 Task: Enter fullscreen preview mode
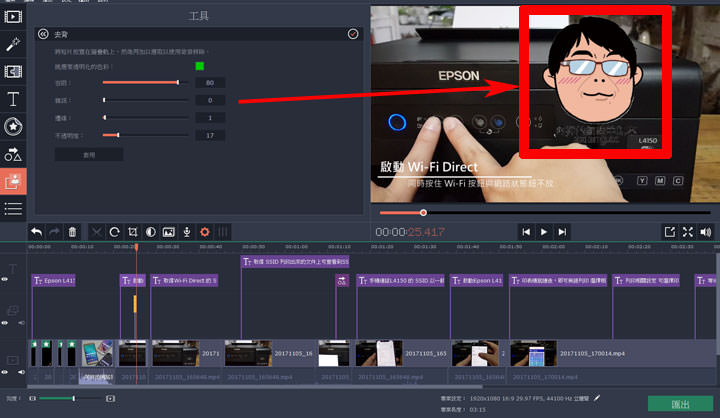tap(687, 232)
